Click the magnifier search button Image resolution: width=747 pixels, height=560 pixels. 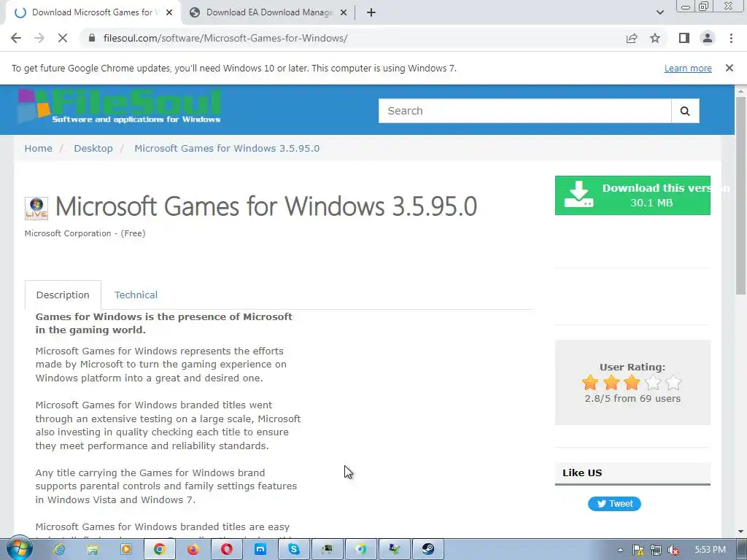[x=685, y=111]
